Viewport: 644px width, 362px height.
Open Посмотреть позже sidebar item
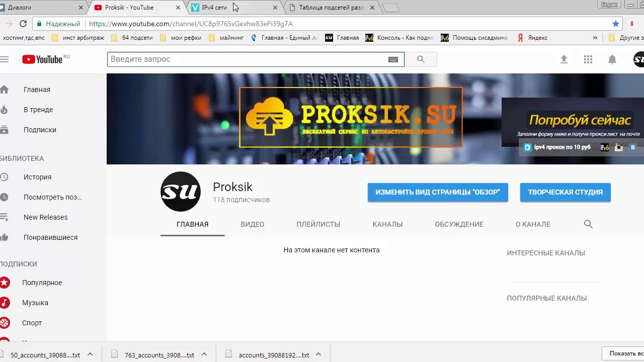(52, 197)
